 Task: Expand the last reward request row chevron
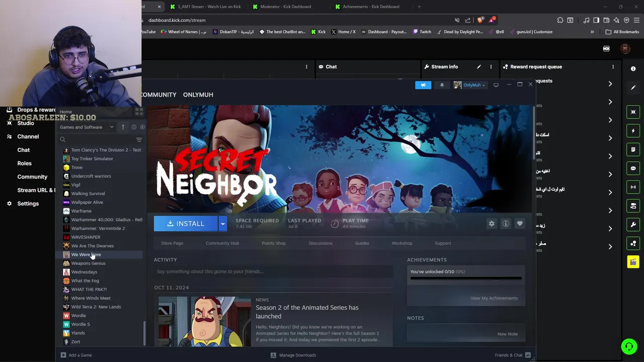tap(610, 247)
